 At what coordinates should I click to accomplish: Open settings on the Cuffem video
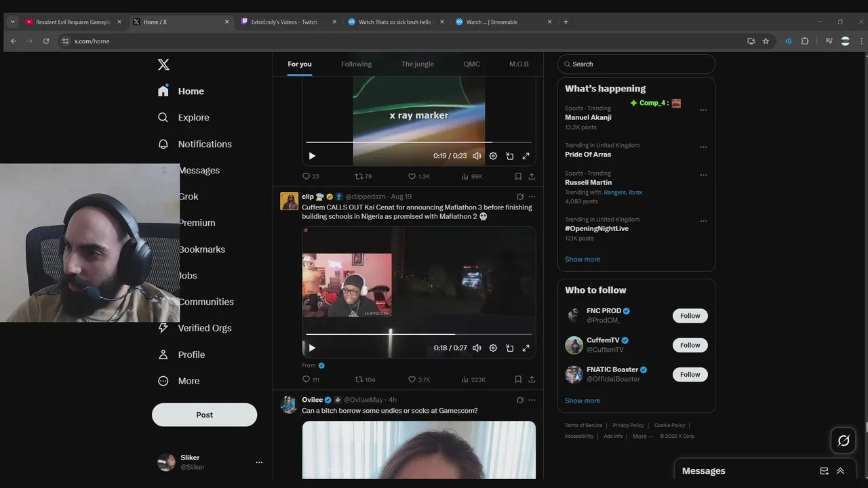pyautogui.click(x=493, y=348)
